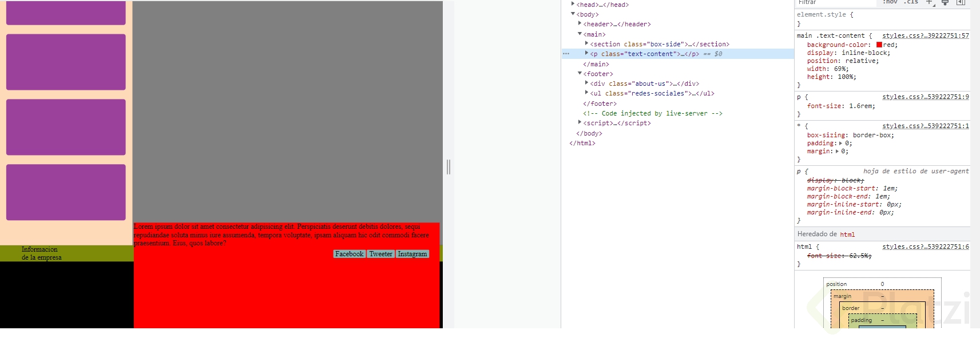Viewport: 980px width, 338px height.
Task: Select the closing footer tag line
Action: (600, 104)
